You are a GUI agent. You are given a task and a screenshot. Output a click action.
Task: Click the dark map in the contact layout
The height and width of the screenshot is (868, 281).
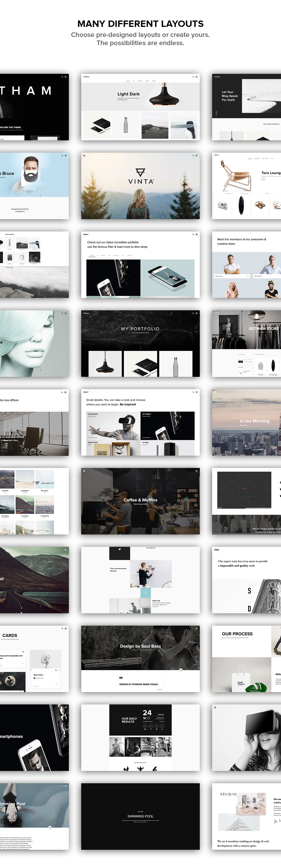244,490
